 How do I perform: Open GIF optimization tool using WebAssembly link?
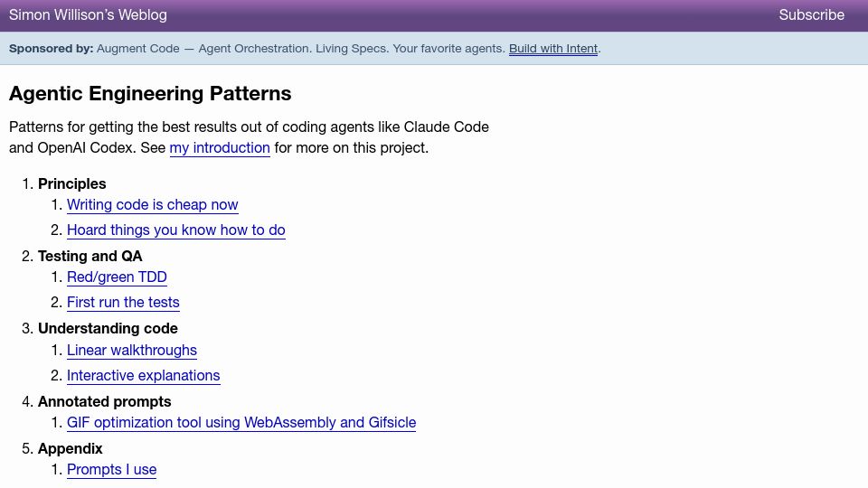click(241, 423)
